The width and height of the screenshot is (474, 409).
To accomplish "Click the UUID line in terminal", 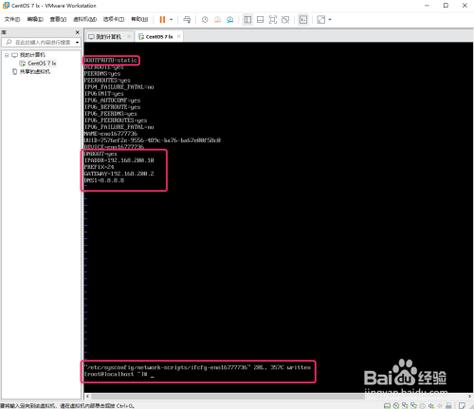I will (x=152, y=140).
